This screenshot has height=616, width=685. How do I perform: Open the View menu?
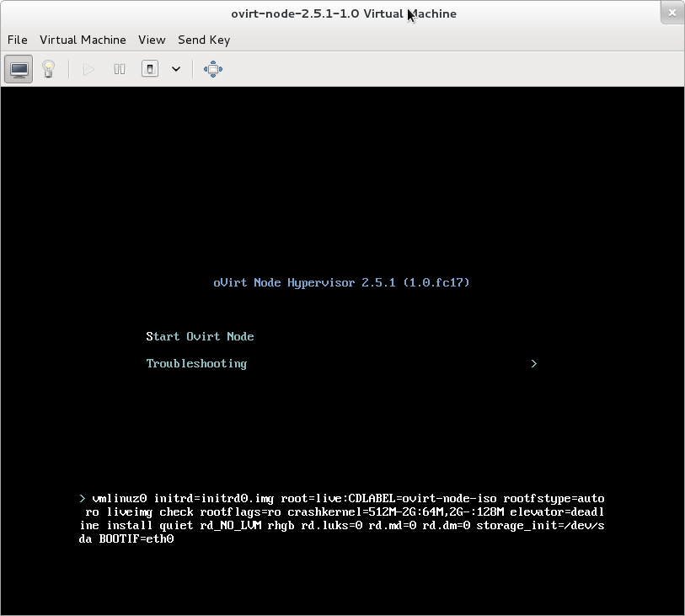[x=152, y=40]
